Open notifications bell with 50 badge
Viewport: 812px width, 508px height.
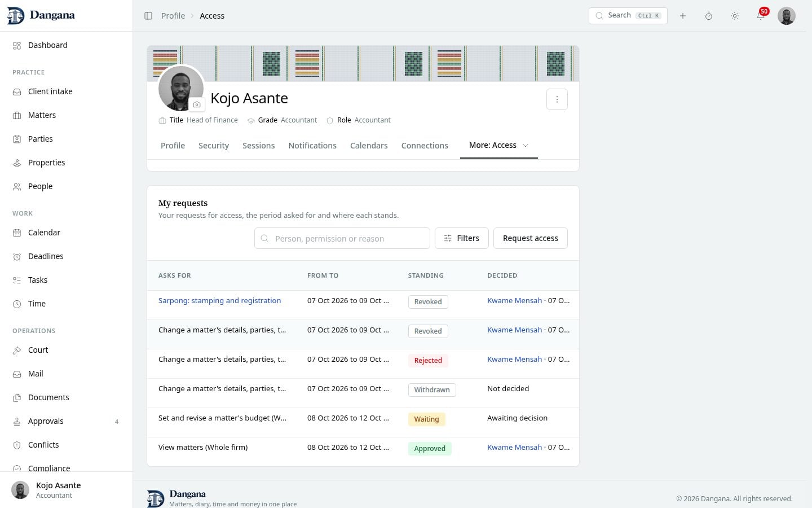point(761,16)
